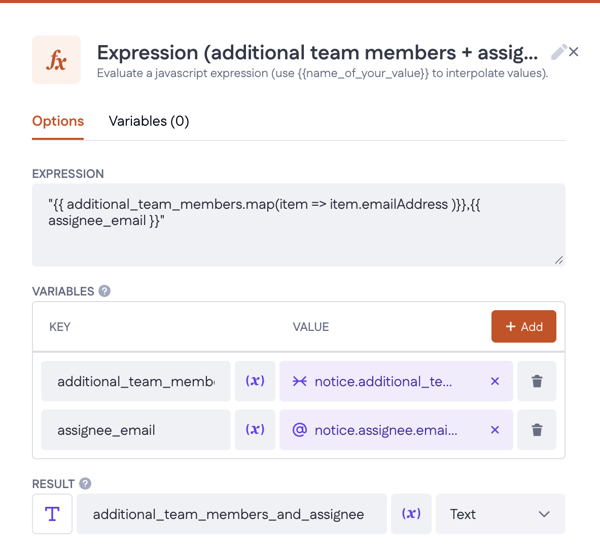The image size is (600, 558).
Task: Click the pencil icon to rename expression
Action: tap(558, 52)
